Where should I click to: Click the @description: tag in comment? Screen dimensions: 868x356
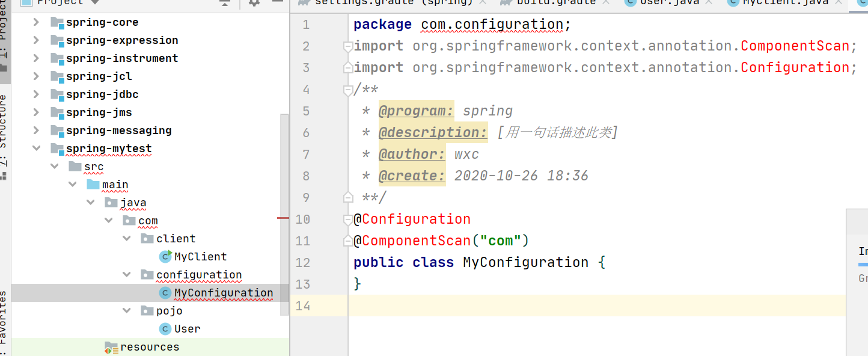(433, 132)
